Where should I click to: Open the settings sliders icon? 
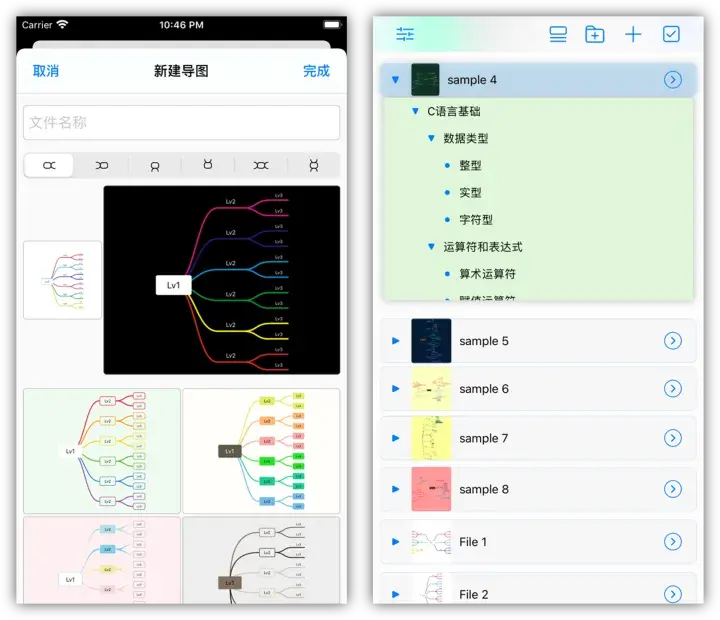405,34
